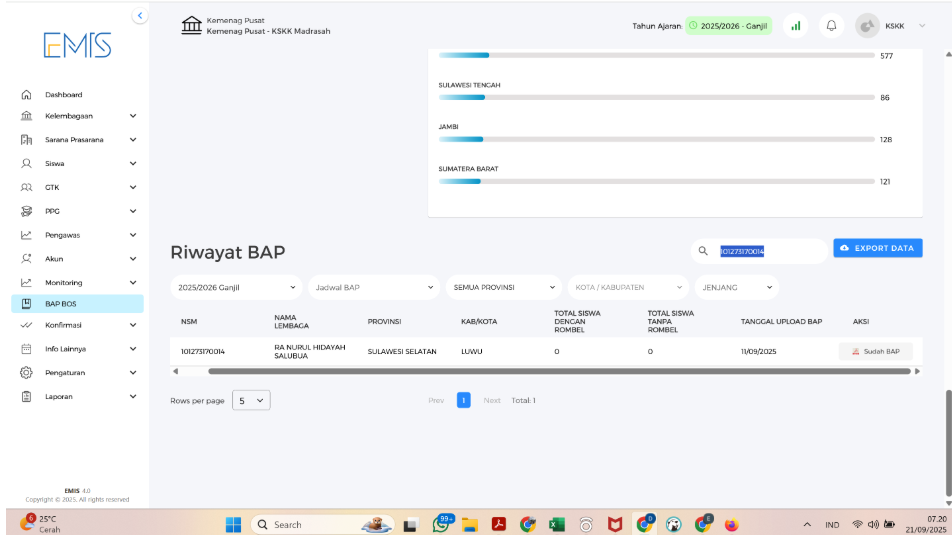Viewport: 952px width, 535px height.
Task: Click the Pengaturan gear icon
Action: 27,372
